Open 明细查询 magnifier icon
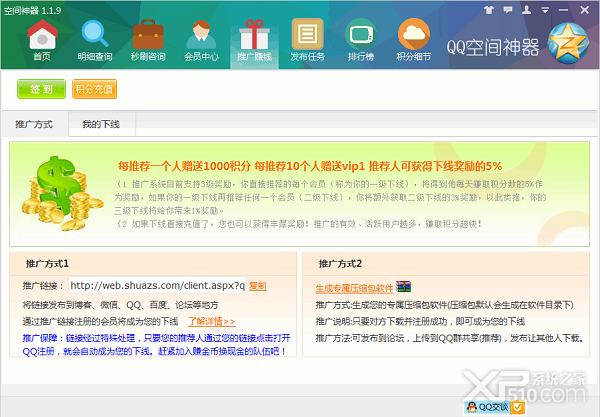Screen dimensions: 600x417 tap(95, 41)
